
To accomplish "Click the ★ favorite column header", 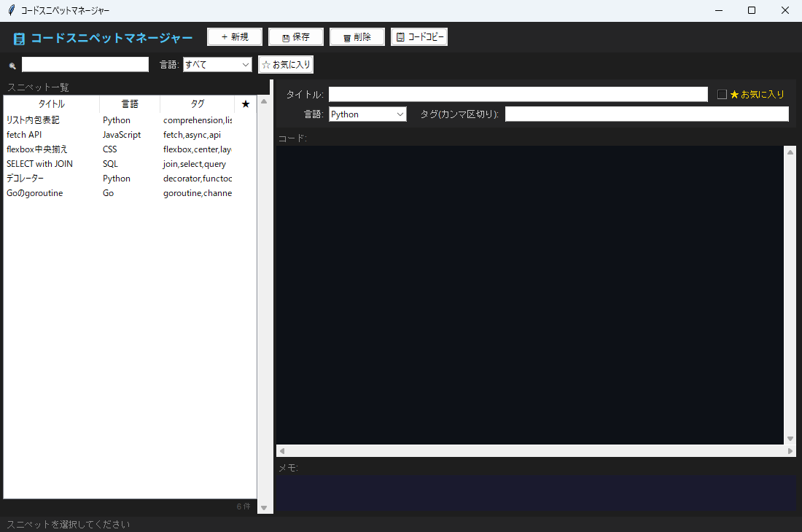I will [246, 103].
